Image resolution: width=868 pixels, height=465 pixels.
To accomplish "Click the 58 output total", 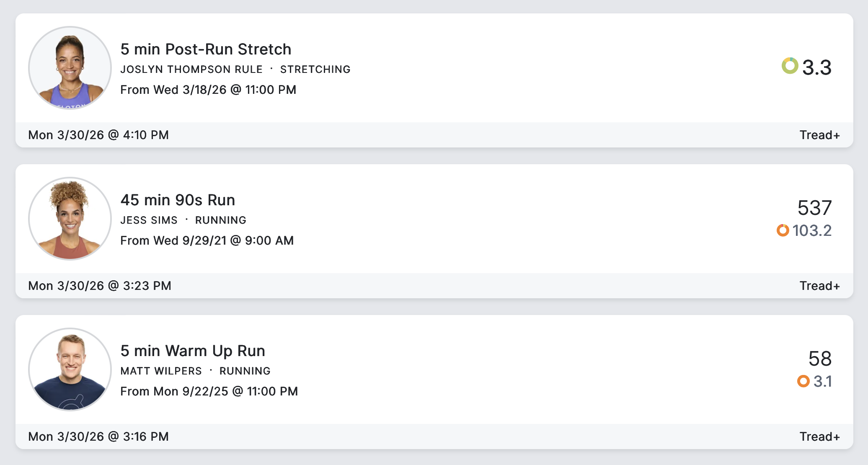I will tap(820, 359).
